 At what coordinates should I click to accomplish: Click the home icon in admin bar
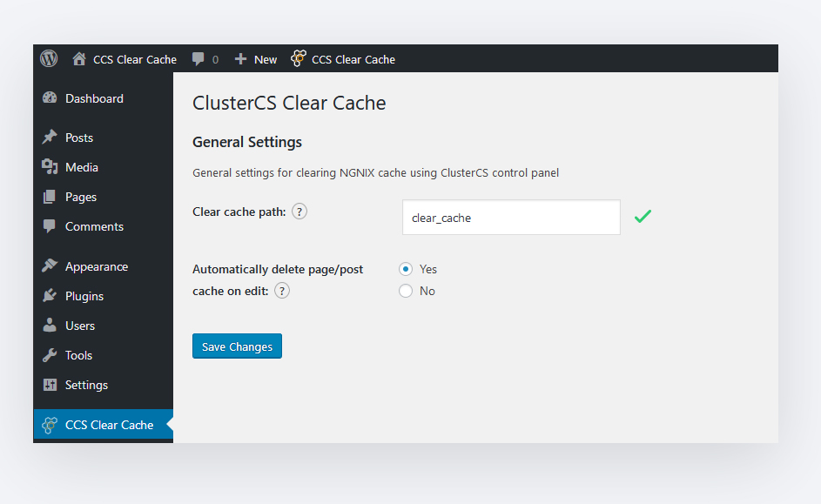[x=79, y=58]
